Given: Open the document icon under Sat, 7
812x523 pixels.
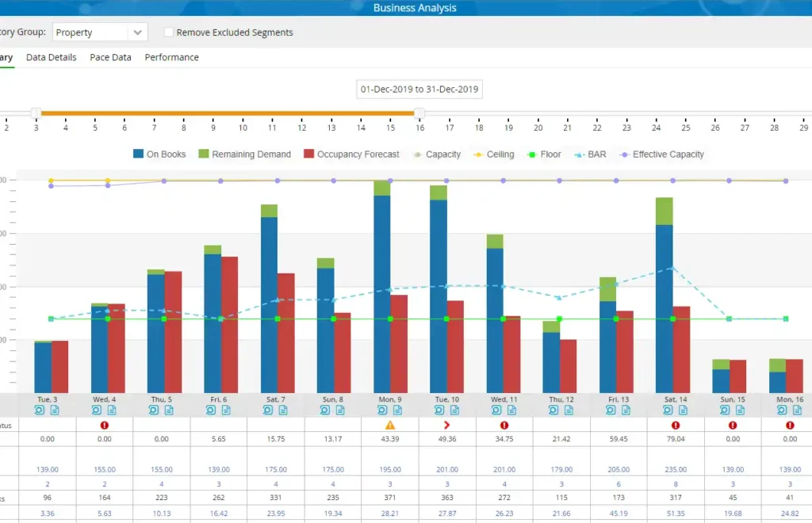Looking at the screenshot, I should [x=283, y=410].
